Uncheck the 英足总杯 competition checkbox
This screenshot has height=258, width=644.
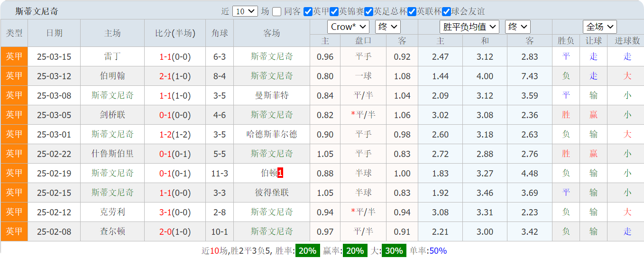pyautogui.click(x=368, y=11)
